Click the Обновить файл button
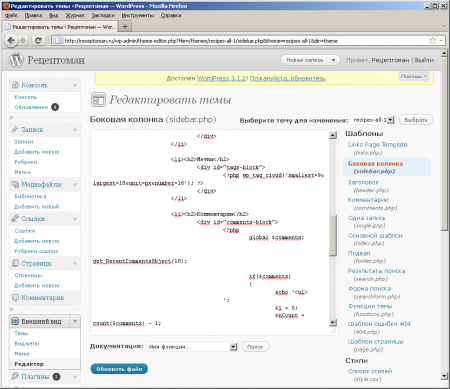 click(x=119, y=369)
